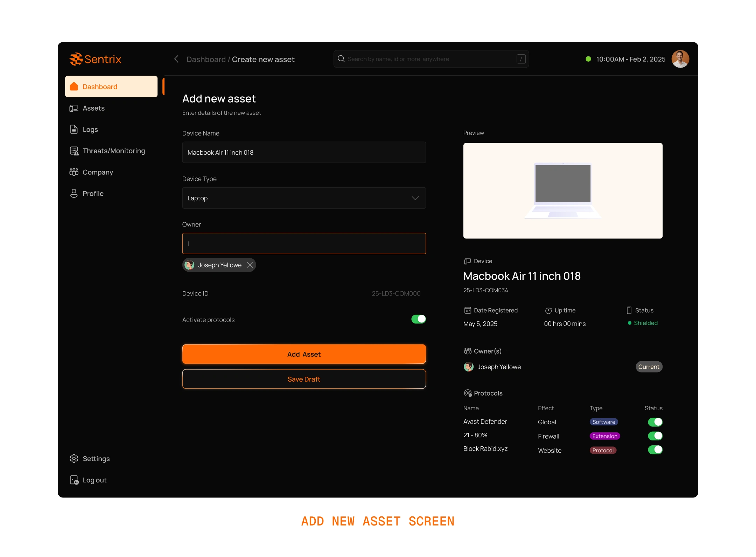Click the Log out icon
Image resolution: width=756 pixels, height=557 pixels.
coord(74,480)
